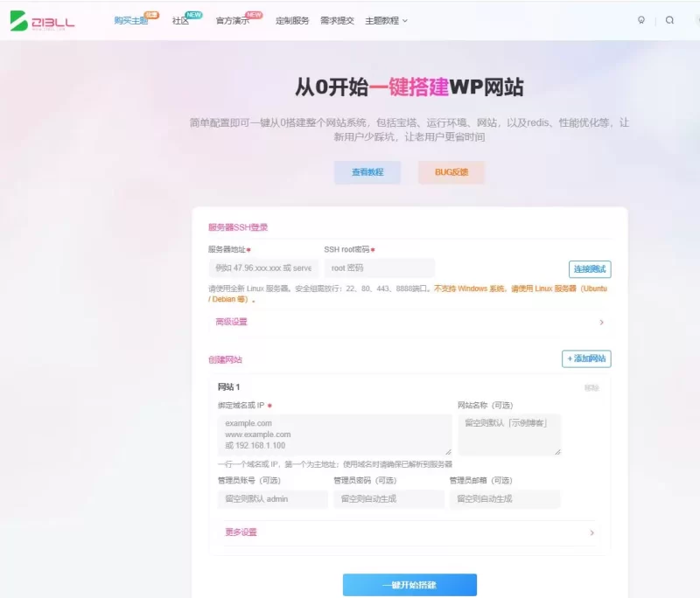The image size is (700, 598).
Task: Click the 连接测试 button
Action: 590,269
